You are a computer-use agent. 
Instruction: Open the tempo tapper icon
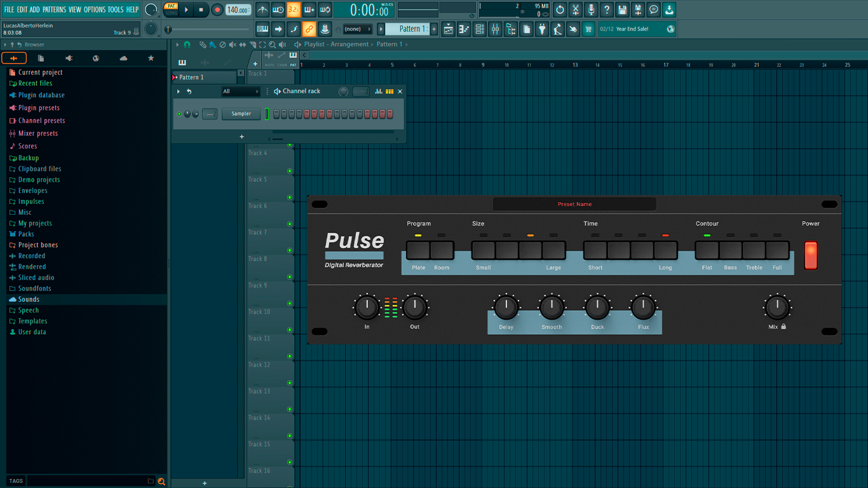pyautogui.click(x=557, y=29)
